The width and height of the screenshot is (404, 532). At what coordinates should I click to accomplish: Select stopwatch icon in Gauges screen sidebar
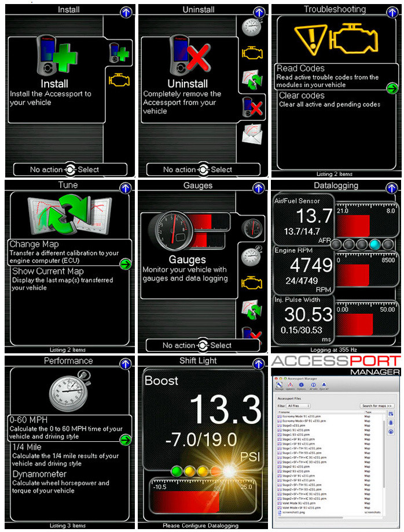pos(252,256)
